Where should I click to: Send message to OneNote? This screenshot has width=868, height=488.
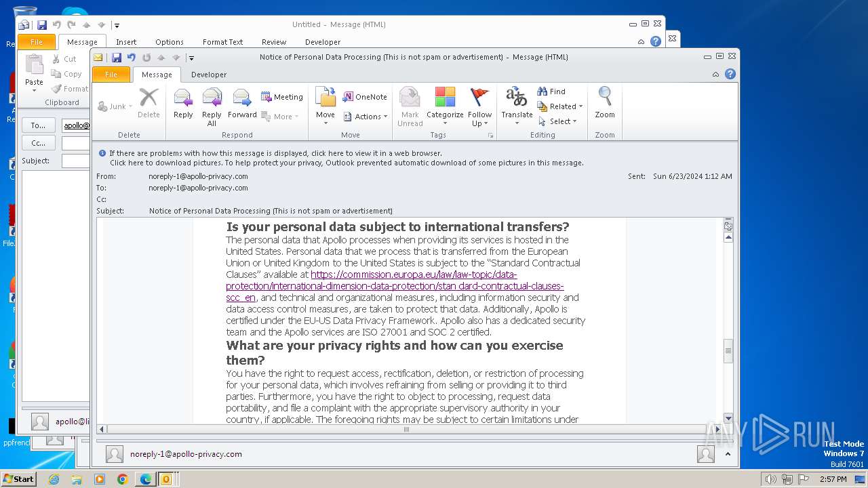(x=364, y=97)
